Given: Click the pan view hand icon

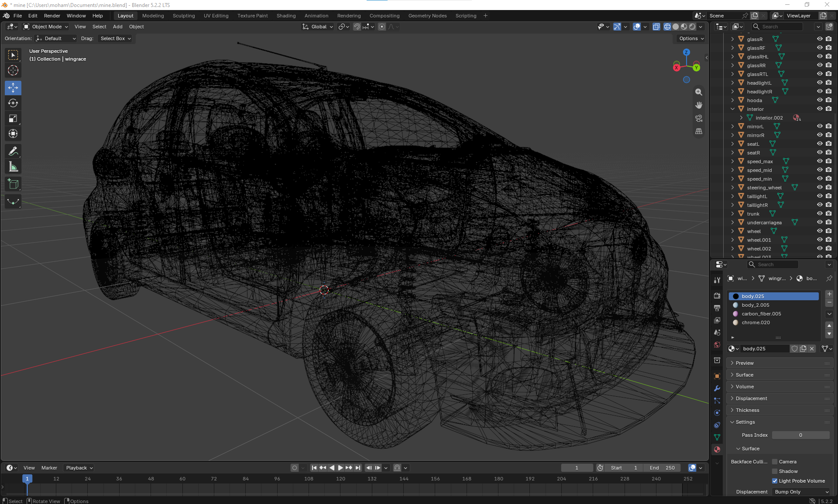Looking at the screenshot, I should pos(699,105).
